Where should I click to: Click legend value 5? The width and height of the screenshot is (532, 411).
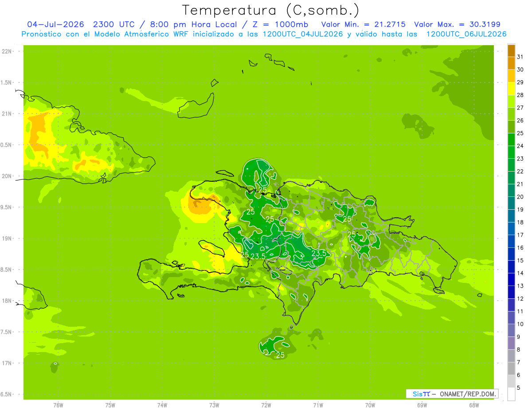(519, 388)
